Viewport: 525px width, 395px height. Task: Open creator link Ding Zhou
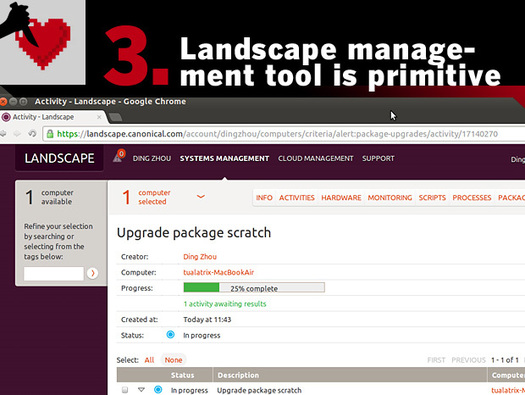click(200, 257)
